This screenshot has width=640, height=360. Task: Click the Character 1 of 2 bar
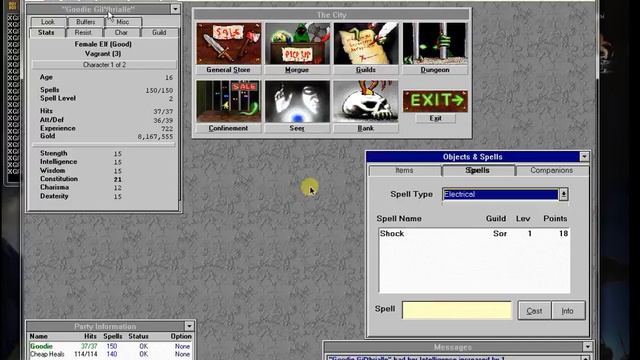pos(104,65)
